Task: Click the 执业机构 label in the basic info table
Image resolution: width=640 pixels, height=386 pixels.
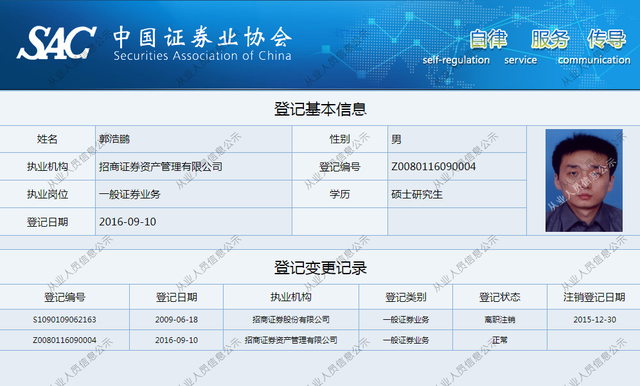Action: [47, 166]
